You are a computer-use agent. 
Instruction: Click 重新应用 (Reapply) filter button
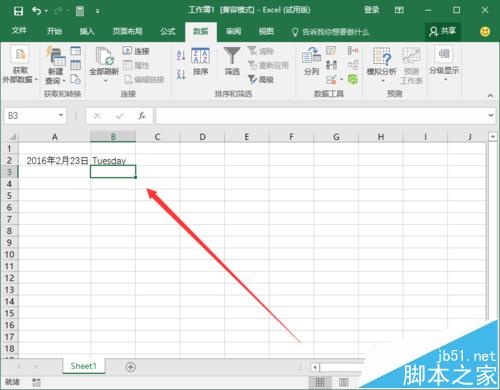[x=268, y=65]
